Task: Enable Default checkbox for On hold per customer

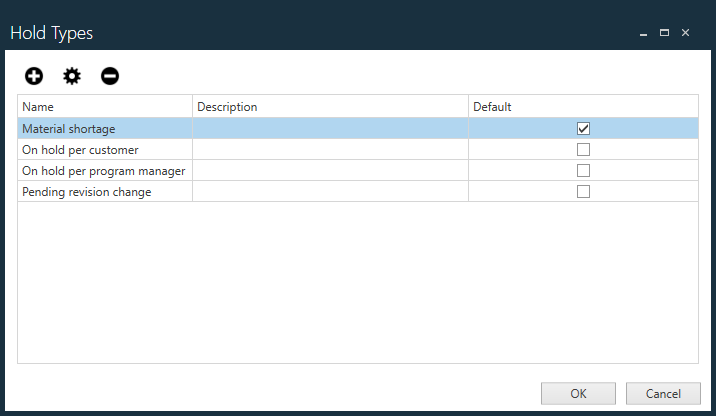Action: pyautogui.click(x=584, y=150)
